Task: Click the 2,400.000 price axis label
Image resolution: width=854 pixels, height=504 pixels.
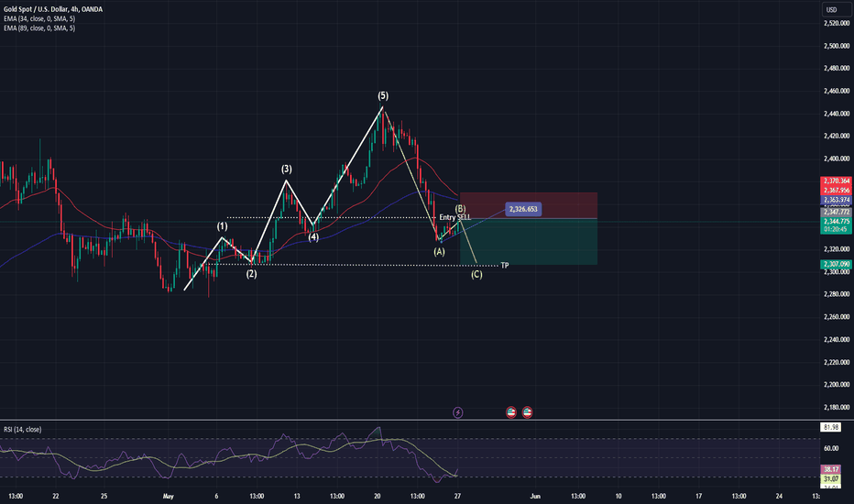Action: [837, 159]
